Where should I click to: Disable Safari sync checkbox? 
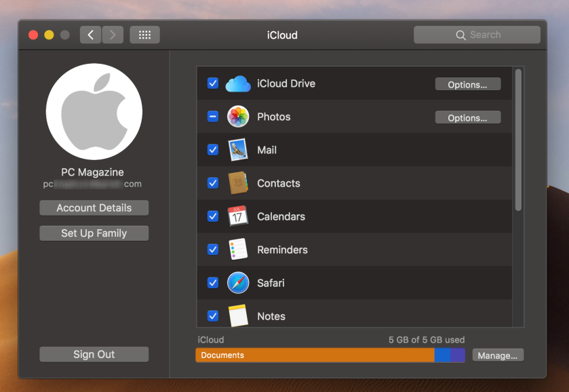point(213,283)
